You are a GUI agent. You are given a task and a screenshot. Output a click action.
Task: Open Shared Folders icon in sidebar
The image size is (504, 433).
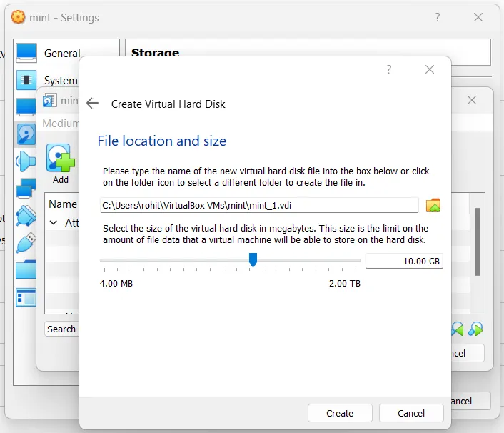pos(26,269)
